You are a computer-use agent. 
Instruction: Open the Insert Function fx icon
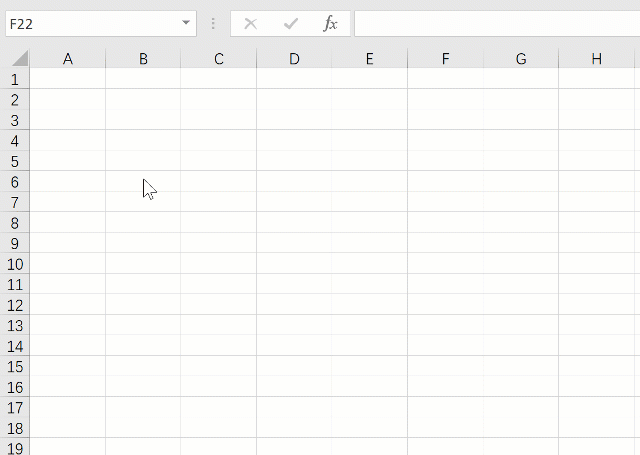coord(330,24)
